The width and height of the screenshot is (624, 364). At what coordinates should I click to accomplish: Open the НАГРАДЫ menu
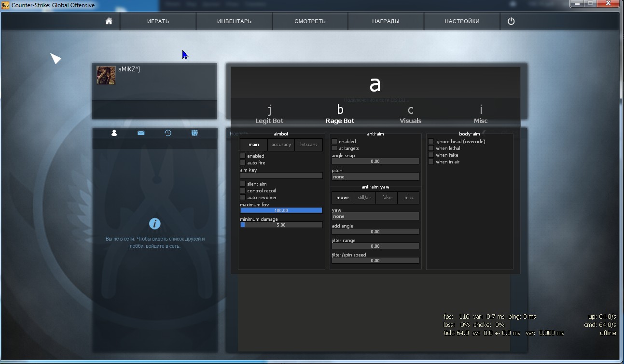(x=386, y=21)
